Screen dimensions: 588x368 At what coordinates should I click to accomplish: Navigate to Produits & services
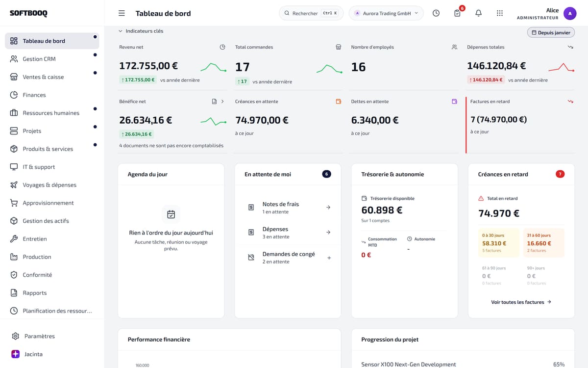tap(52, 149)
